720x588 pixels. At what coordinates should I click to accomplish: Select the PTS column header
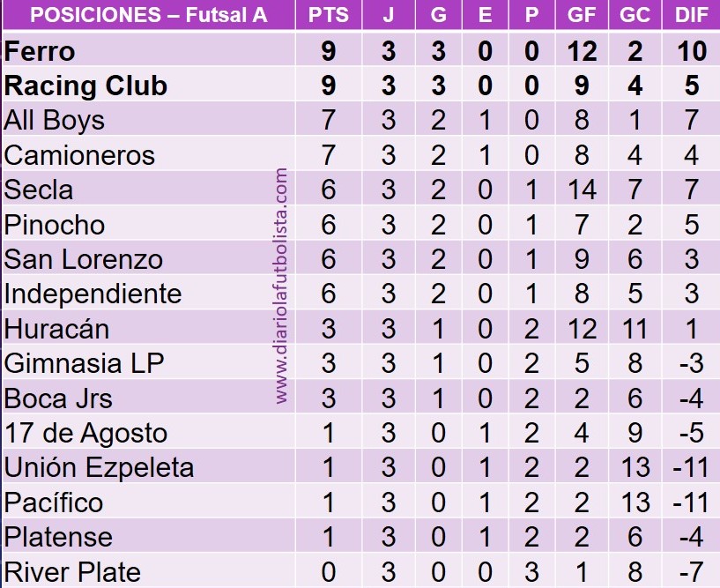[x=328, y=15]
